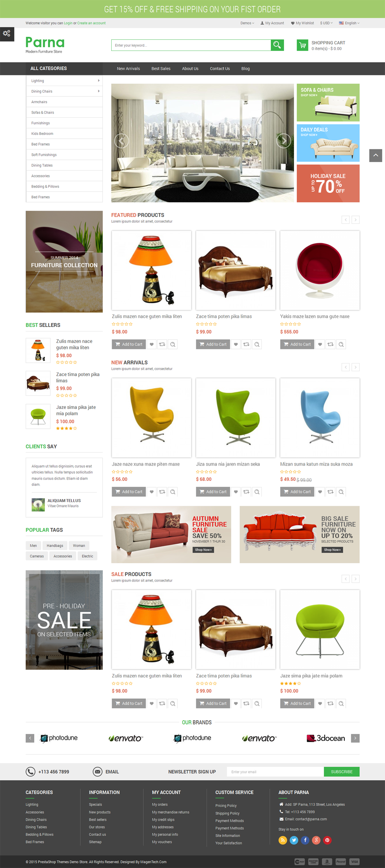Click the scroll-to-top arrow button

[376, 155]
